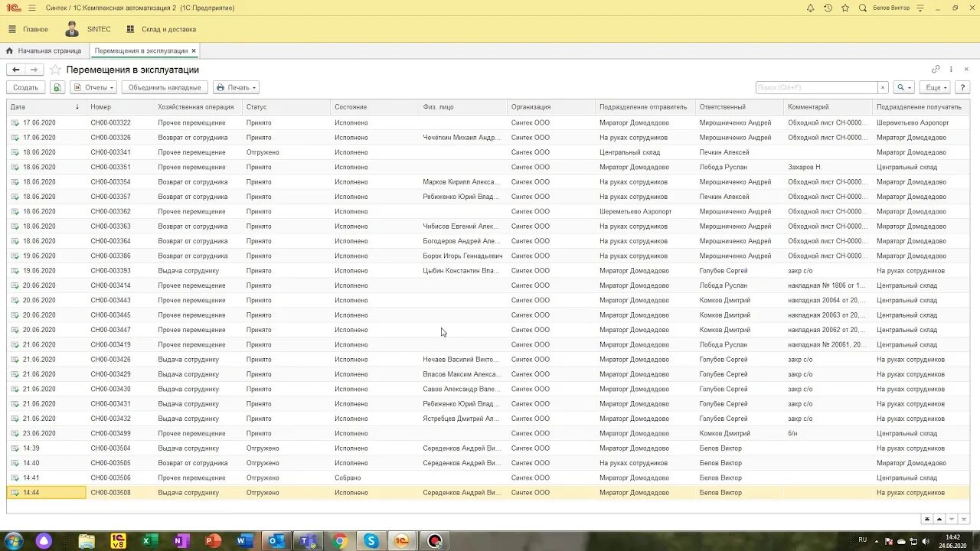Click the Создать button
The width and height of the screenshot is (980, 551).
tap(25, 87)
